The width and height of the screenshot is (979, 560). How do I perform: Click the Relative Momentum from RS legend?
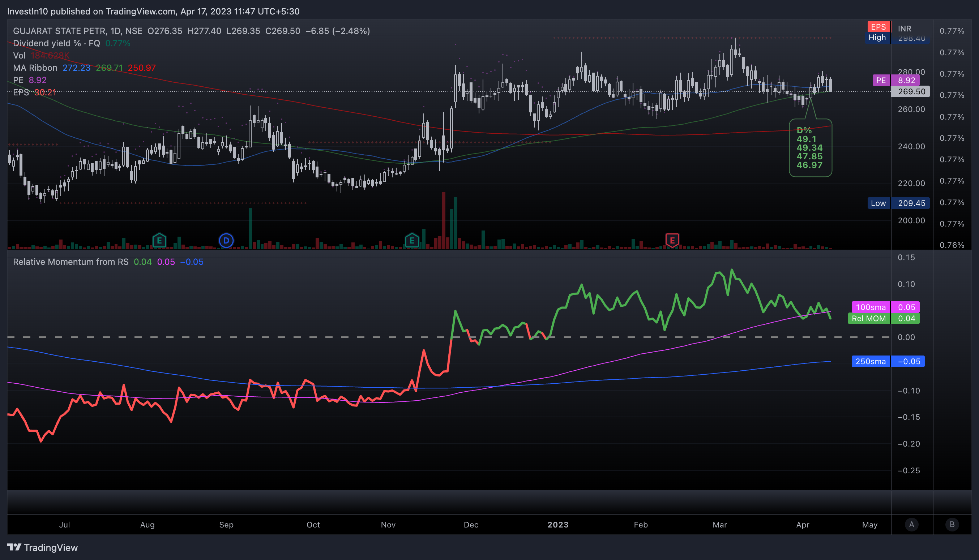pyautogui.click(x=108, y=262)
